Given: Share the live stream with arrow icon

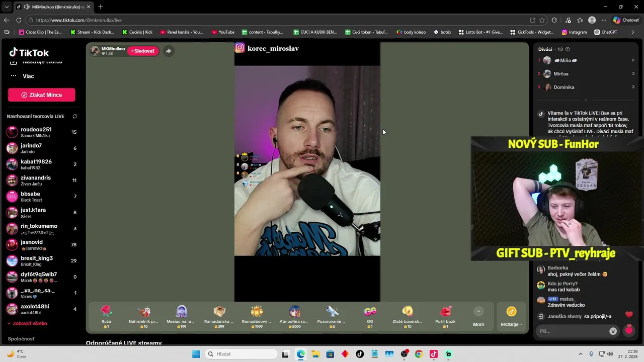Looking at the screenshot, I should coord(169,51).
